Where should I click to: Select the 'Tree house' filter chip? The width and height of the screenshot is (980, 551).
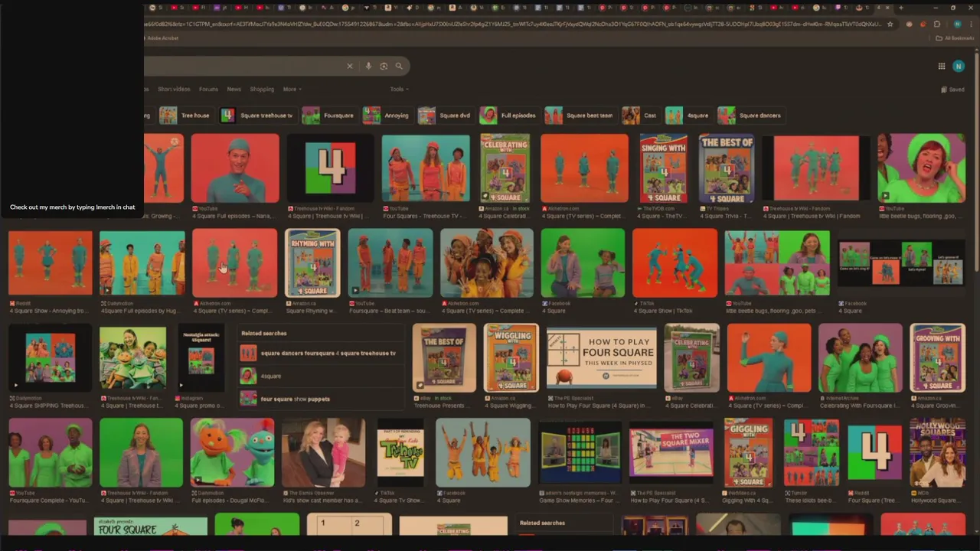[x=185, y=116]
